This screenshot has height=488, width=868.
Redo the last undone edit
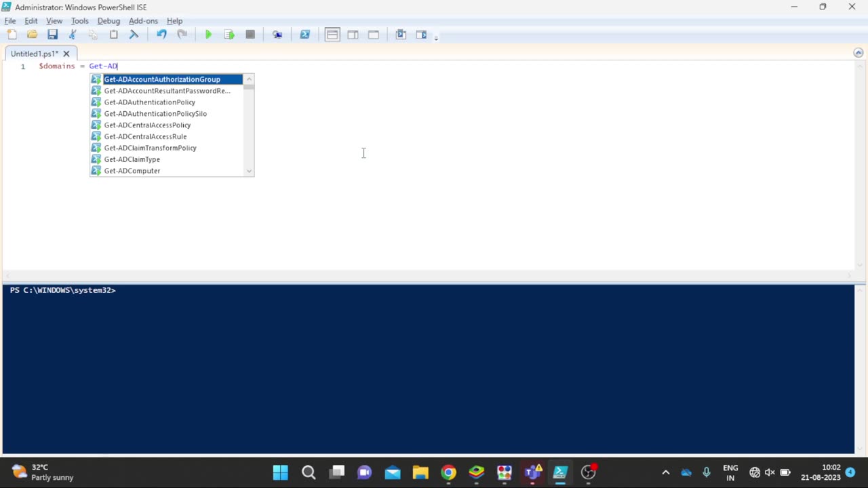point(182,35)
